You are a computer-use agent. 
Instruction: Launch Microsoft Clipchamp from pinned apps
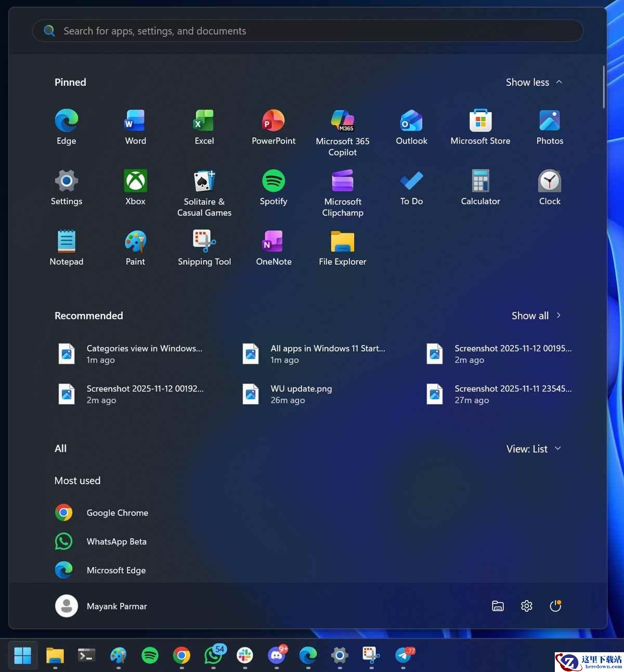[x=343, y=193]
